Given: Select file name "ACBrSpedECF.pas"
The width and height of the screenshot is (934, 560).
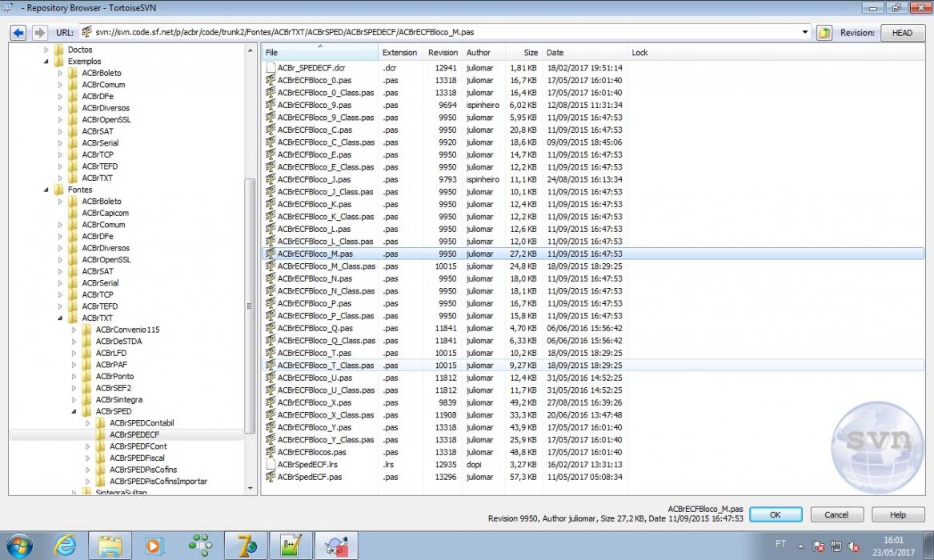Looking at the screenshot, I should tap(310, 478).
